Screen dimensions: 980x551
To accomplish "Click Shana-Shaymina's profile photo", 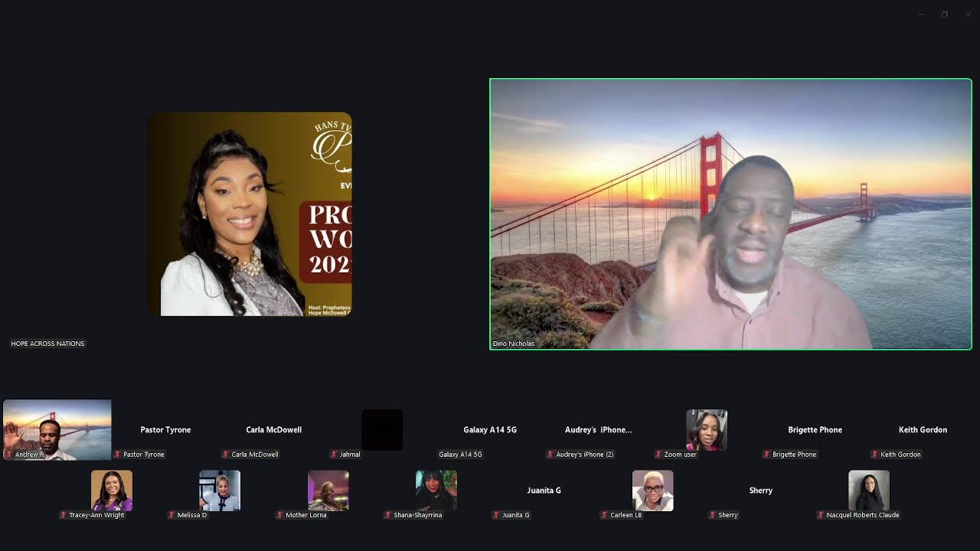I will 436,491.
